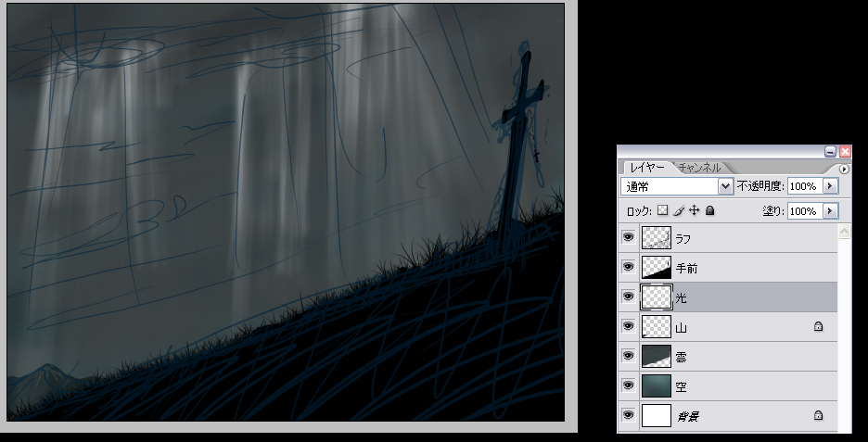Click the cross grave marker on canvas
The width and height of the screenshot is (868, 442).
pyautogui.click(x=519, y=144)
